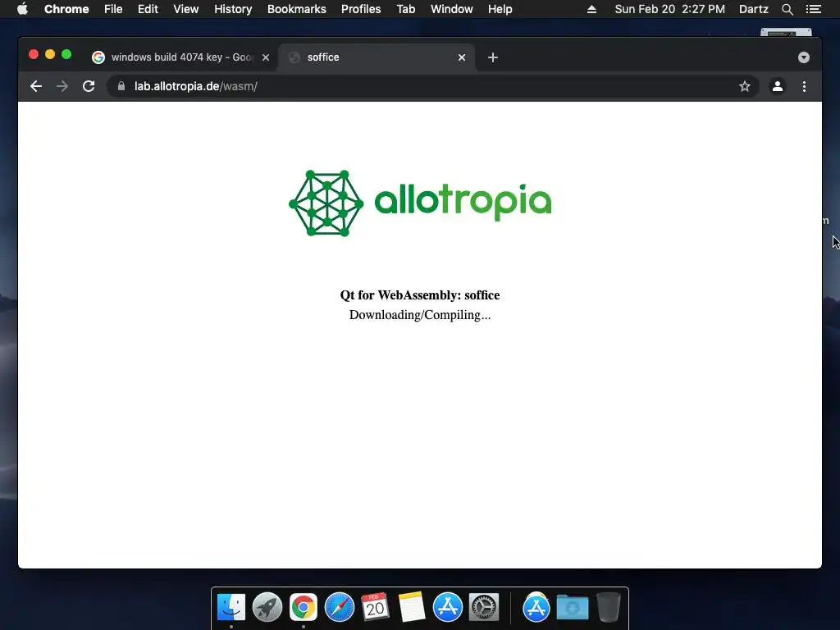Open System Preferences gear in Dock
The image size is (840, 630).
pyautogui.click(x=484, y=607)
